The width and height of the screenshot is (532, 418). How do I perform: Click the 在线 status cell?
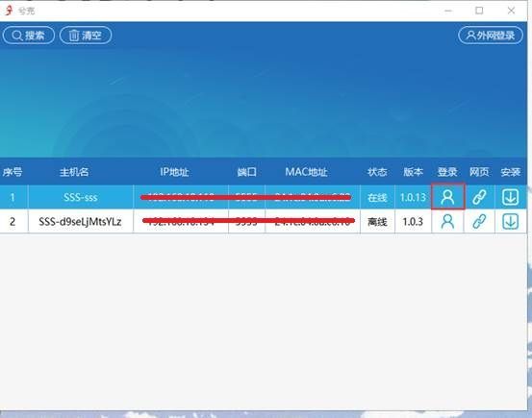[x=377, y=197]
